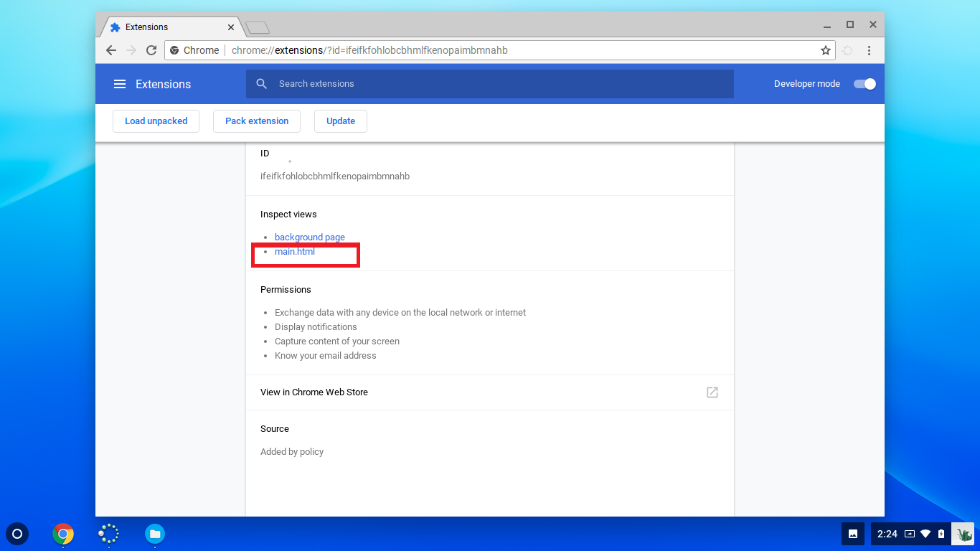Click Pack extension button
The height and width of the screenshot is (551, 980).
pyautogui.click(x=257, y=121)
